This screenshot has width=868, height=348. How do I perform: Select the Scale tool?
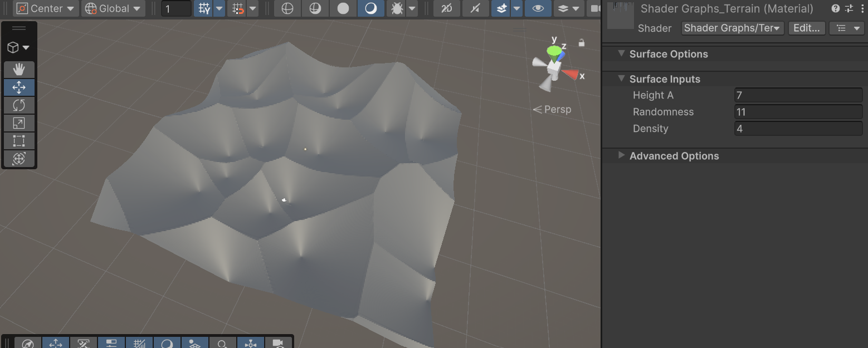click(19, 123)
